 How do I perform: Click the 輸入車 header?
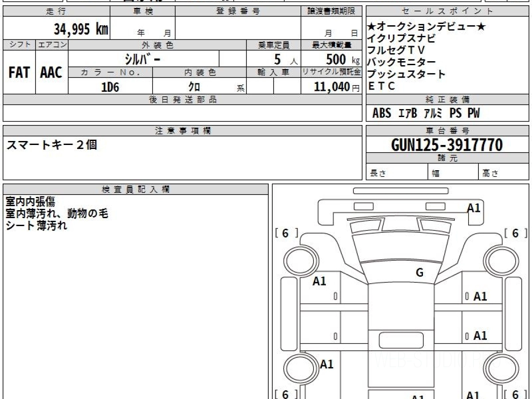274,72
